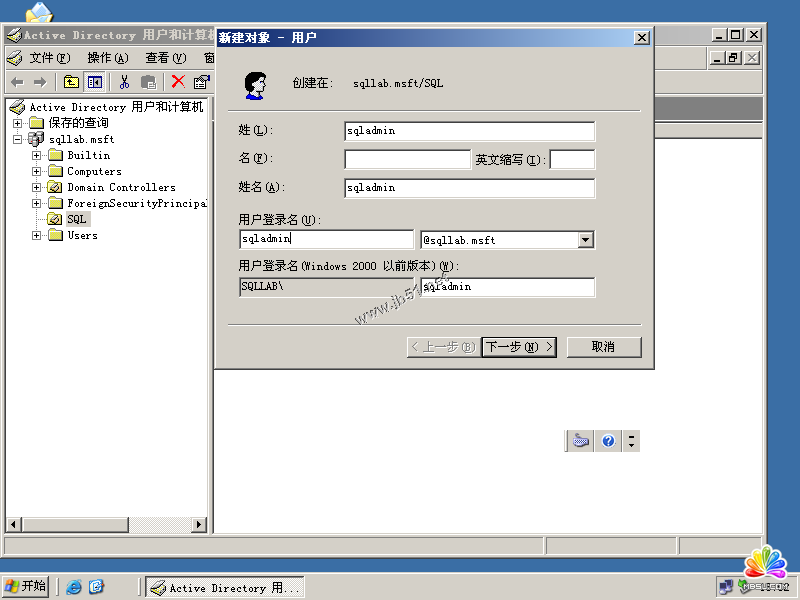Click the Cut scissors toolbar icon
This screenshot has height=600, width=800.
point(125,82)
